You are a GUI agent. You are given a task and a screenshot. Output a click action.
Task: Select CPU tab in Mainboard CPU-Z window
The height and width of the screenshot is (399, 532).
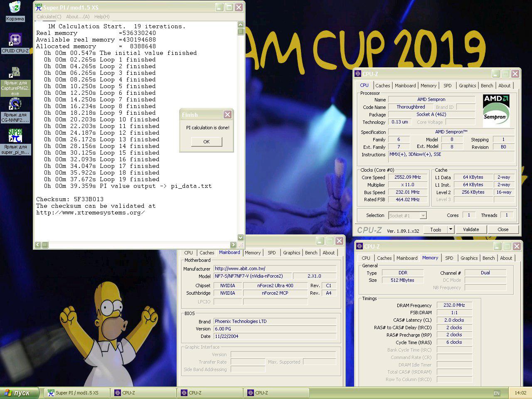click(x=189, y=253)
